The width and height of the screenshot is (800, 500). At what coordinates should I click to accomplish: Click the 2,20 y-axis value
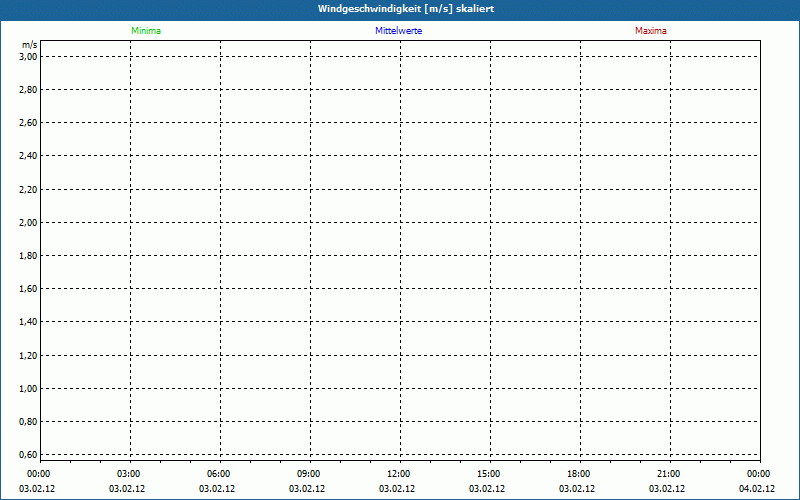pos(28,190)
